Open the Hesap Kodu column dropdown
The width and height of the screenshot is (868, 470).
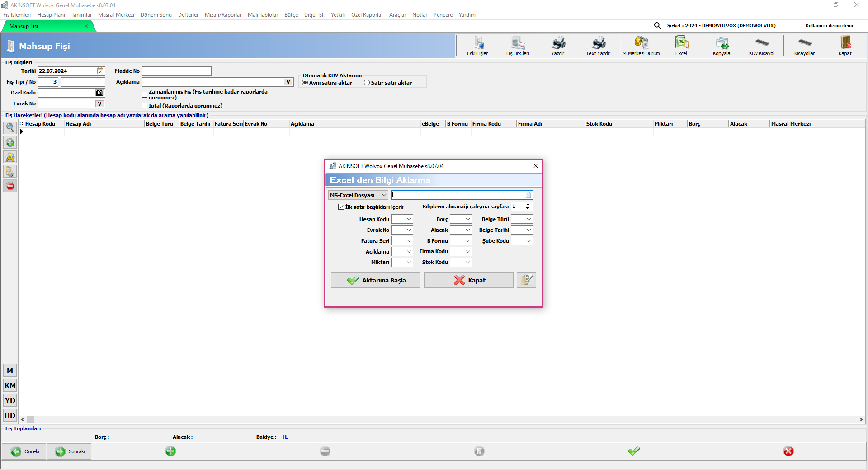tap(402, 219)
